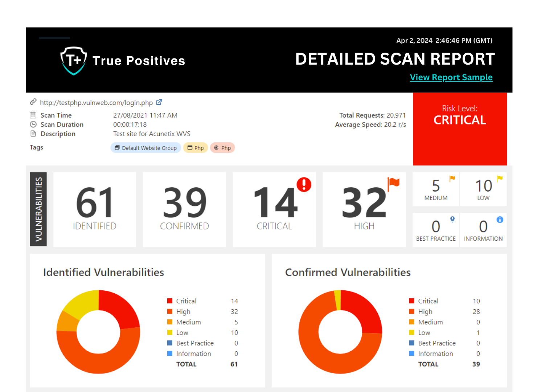The image size is (537, 392).
Task: Click orange High swatch in Identified legend
Action: [170, 311]
